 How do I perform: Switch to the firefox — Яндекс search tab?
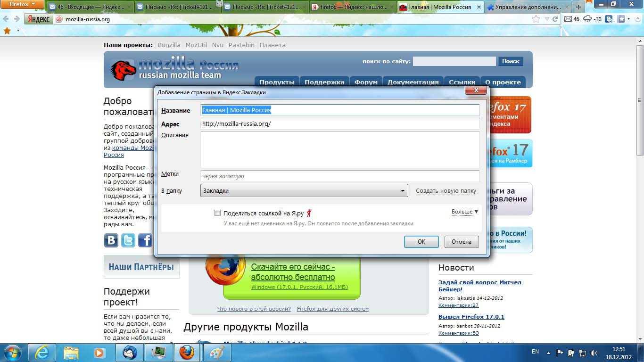pyautogui.click(x=352, y=7)
